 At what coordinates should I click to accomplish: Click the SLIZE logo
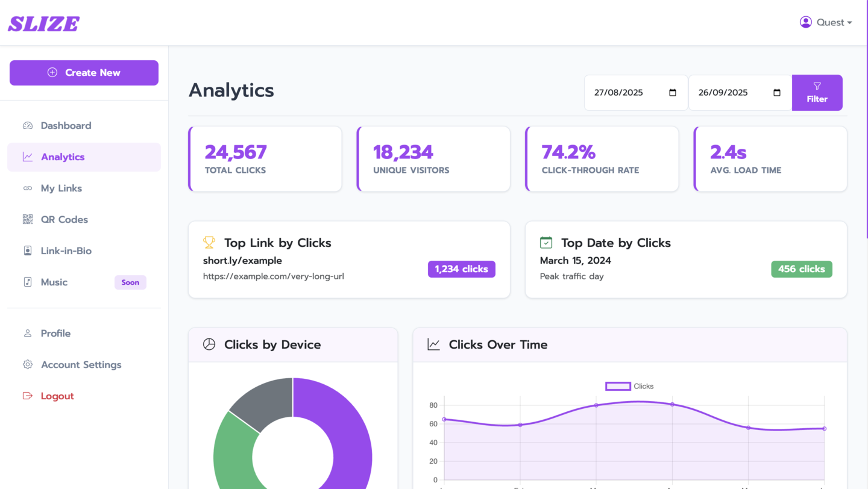tap(43, 23)
